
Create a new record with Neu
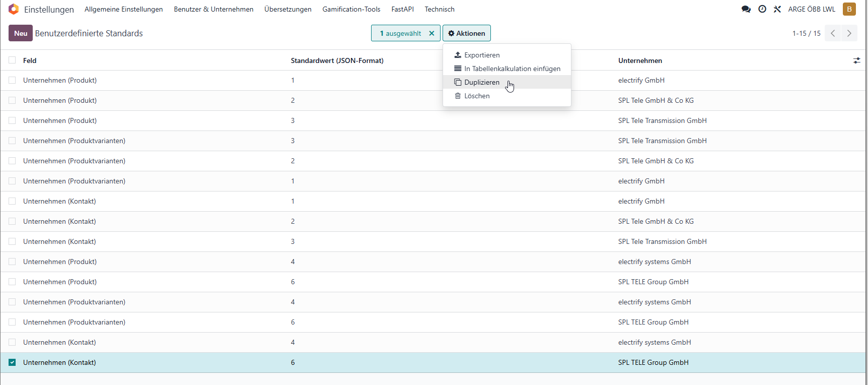21,33
